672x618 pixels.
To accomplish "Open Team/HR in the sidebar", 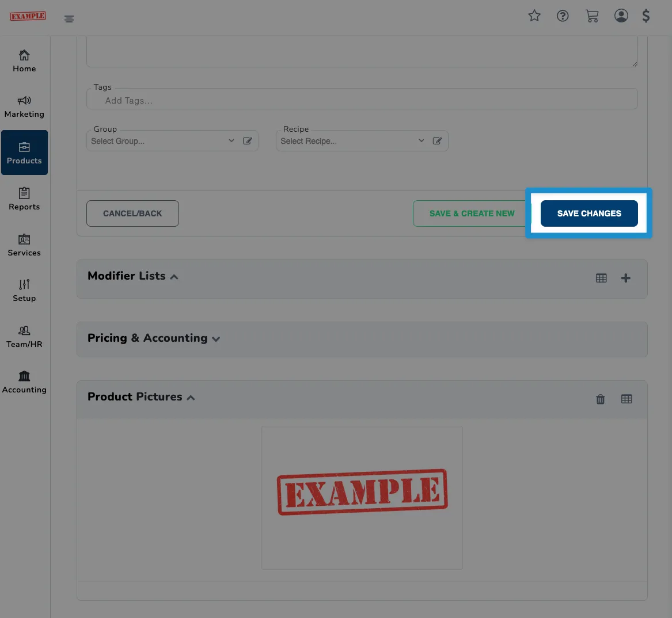I will tap(24, 337).
